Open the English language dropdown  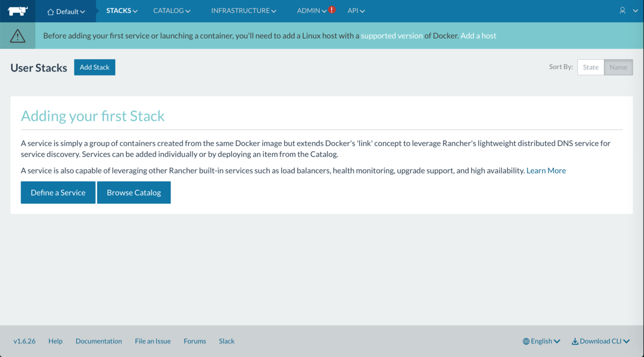tap(541, 341)
